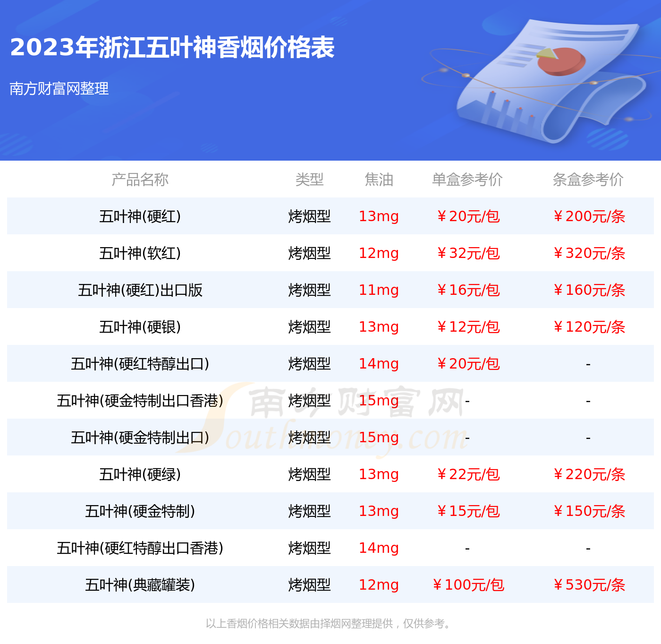Click 12mg tar value for 典藏罐装
Viewport: 661px width, 644px height.
click(x=379, y=585)
